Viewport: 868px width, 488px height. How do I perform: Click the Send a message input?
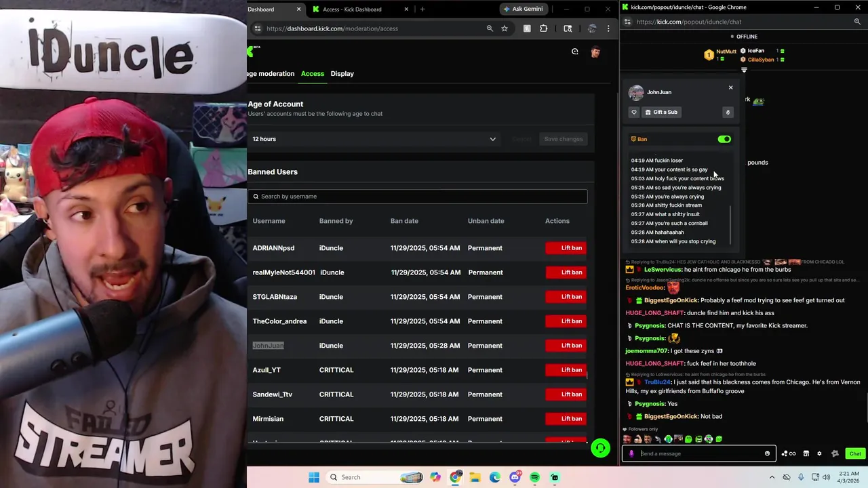coord(698,453)
